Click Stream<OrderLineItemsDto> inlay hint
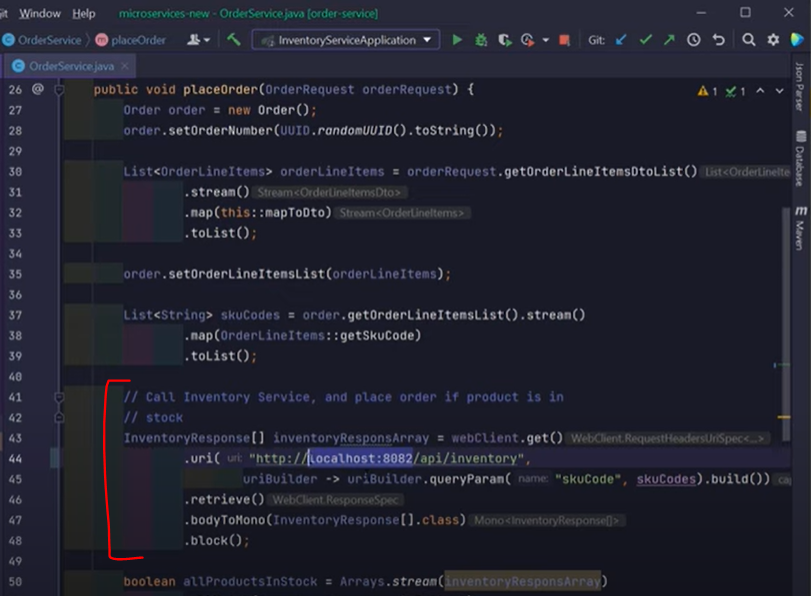 click(329, 192)
